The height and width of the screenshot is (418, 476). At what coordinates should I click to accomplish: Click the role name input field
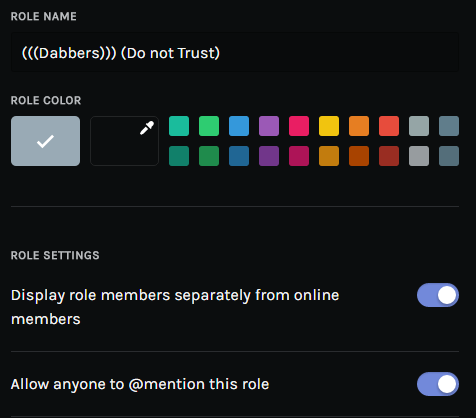(x=235, y=53)
